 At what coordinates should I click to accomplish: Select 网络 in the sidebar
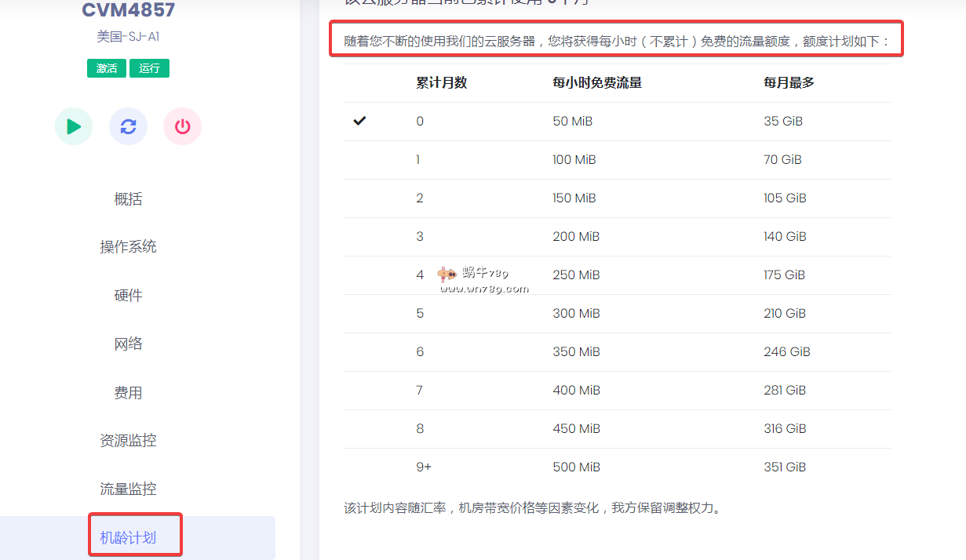(x=128, y=344)
